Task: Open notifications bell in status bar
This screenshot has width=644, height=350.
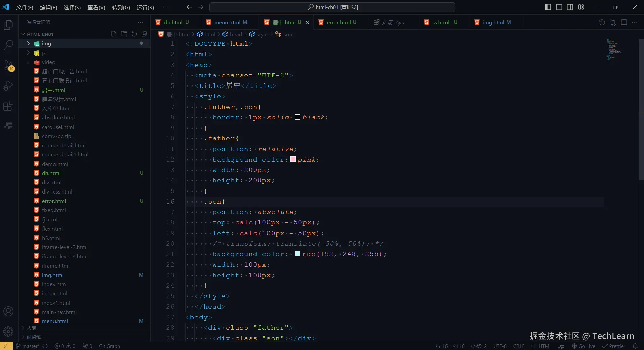Action: [x=635, y=346]
